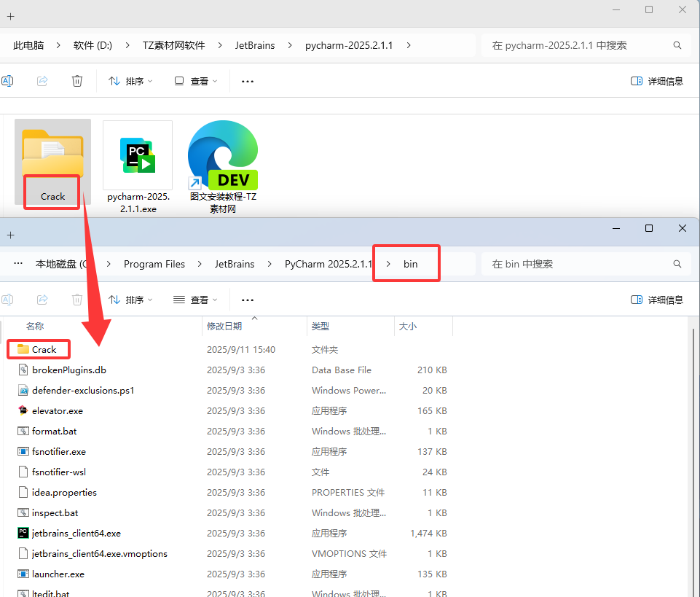
Task: Click the fsnotifier.exe application icon
Action: tap(23, 451)
